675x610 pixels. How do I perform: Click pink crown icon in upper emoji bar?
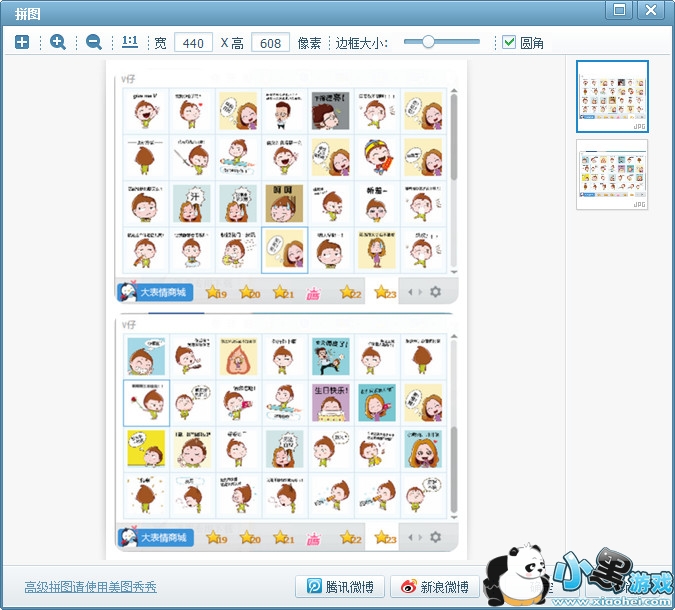point(313,294)
